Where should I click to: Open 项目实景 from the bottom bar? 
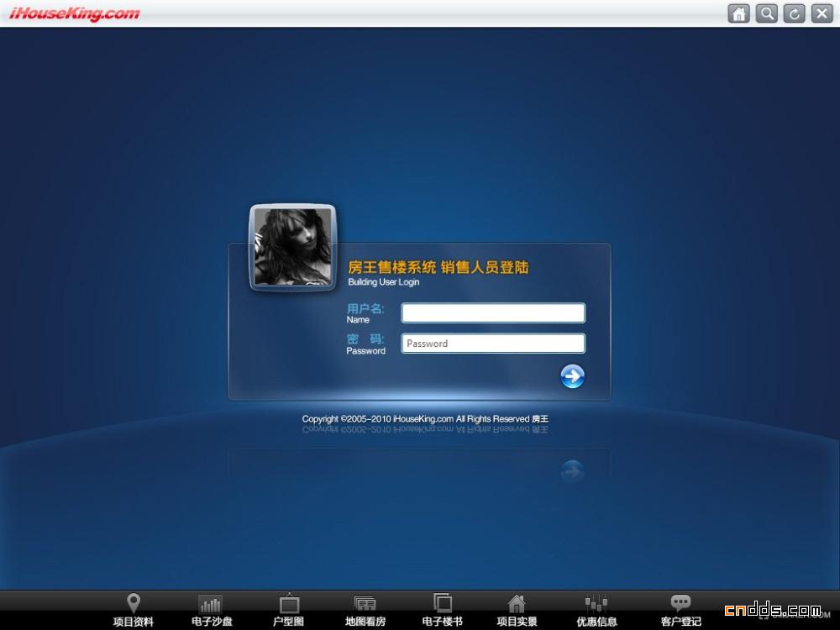517,611
